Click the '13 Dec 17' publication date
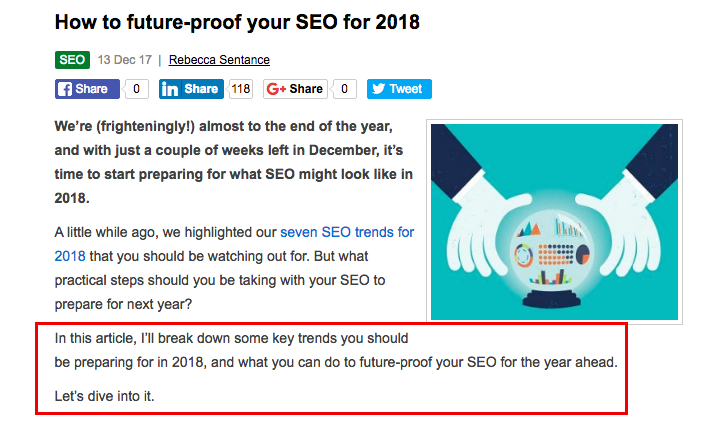This screenshot has width=711, height=425. point(124,60)
